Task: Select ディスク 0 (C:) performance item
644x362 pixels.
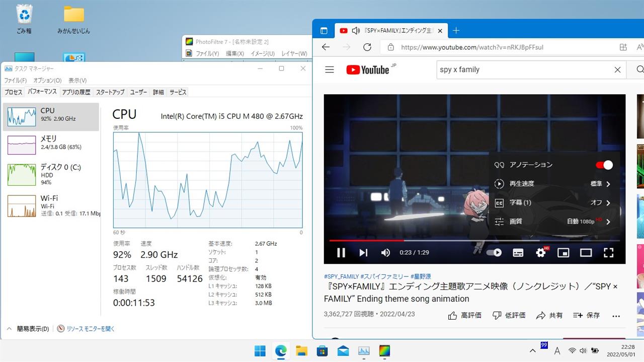Action: point(51,174)
